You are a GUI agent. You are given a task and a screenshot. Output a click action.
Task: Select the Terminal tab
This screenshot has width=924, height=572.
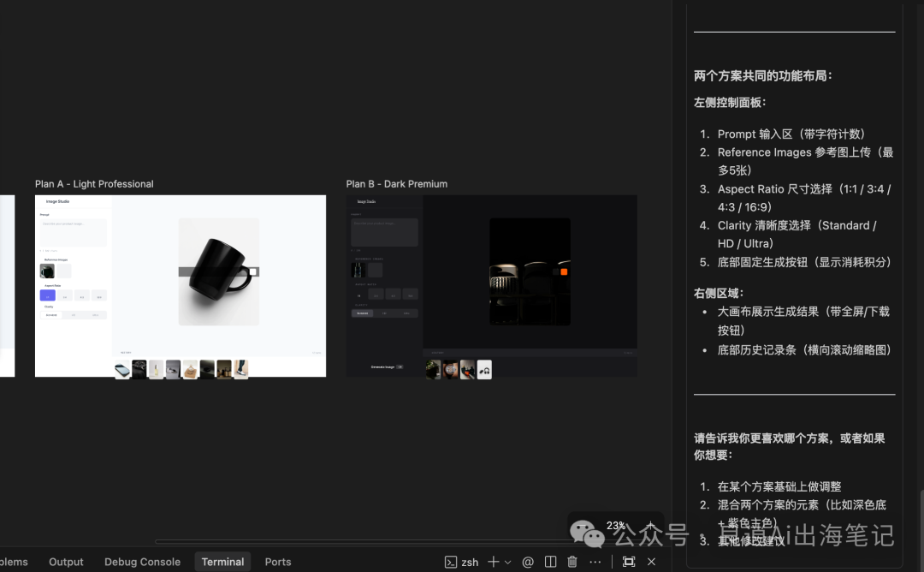pyautogui.click(x=222, y=562)
